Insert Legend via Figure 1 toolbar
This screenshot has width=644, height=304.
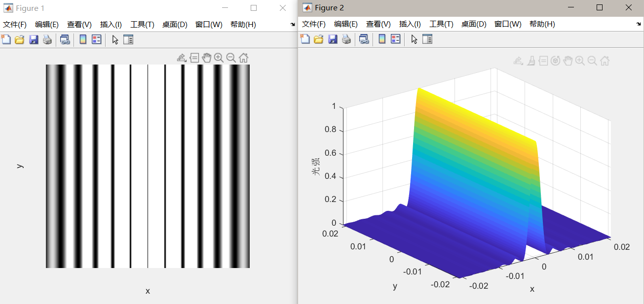pyautogui.click(x=97, y=40)
